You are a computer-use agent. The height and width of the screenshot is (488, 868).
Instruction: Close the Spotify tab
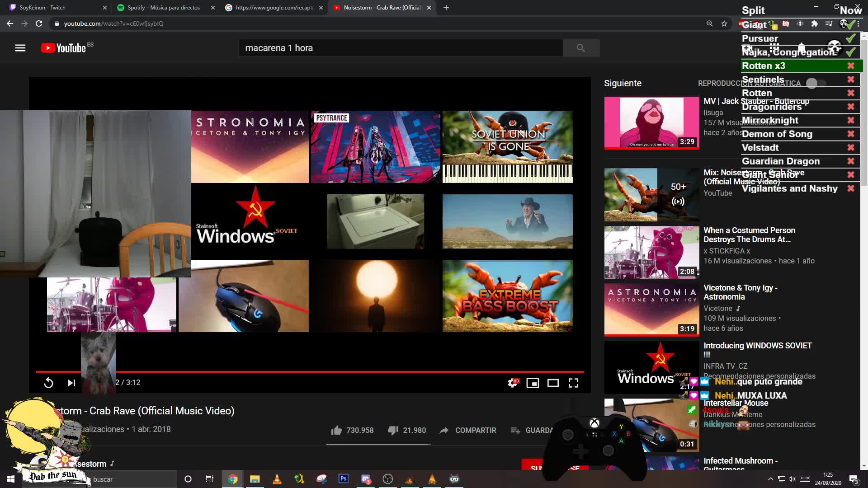pos(213,8)
